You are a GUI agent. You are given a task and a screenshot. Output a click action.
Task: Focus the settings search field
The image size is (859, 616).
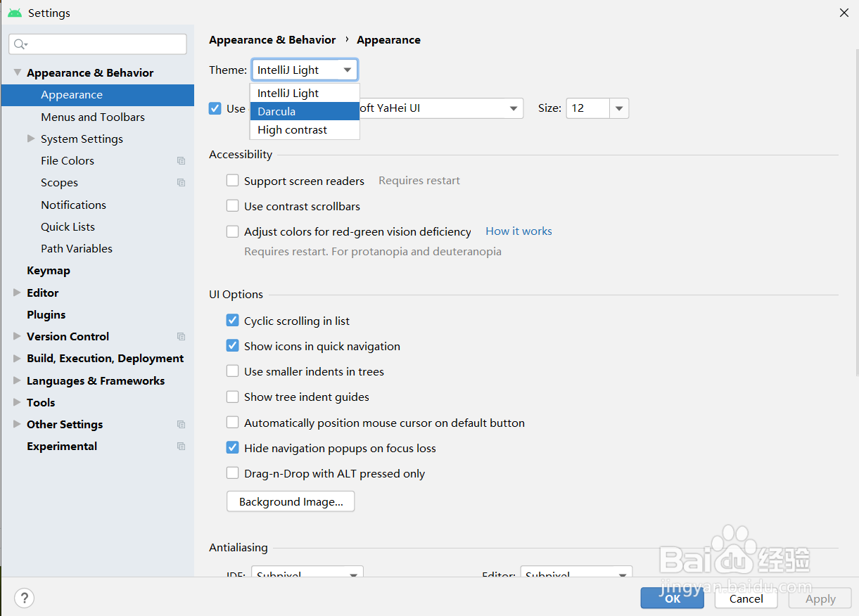(x=98, y=44)
